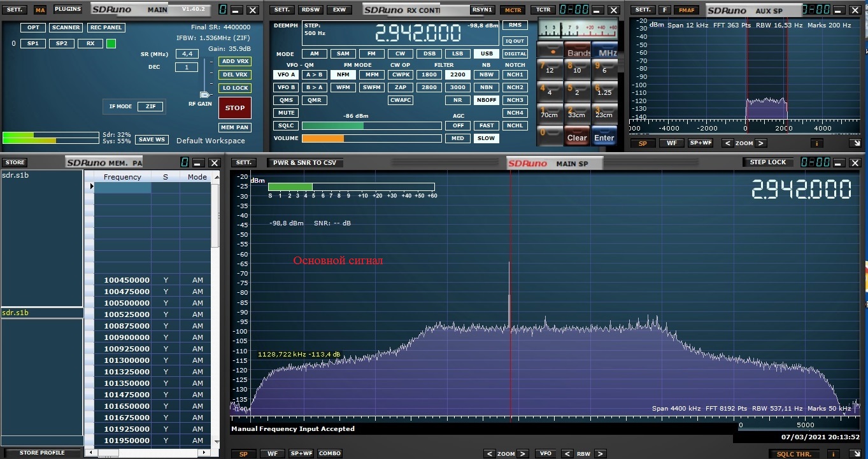Image resolution: width=868 pixels, height=459 pixels.
Task: Switch AUX SP to WF view
Action: pos(672,143)
